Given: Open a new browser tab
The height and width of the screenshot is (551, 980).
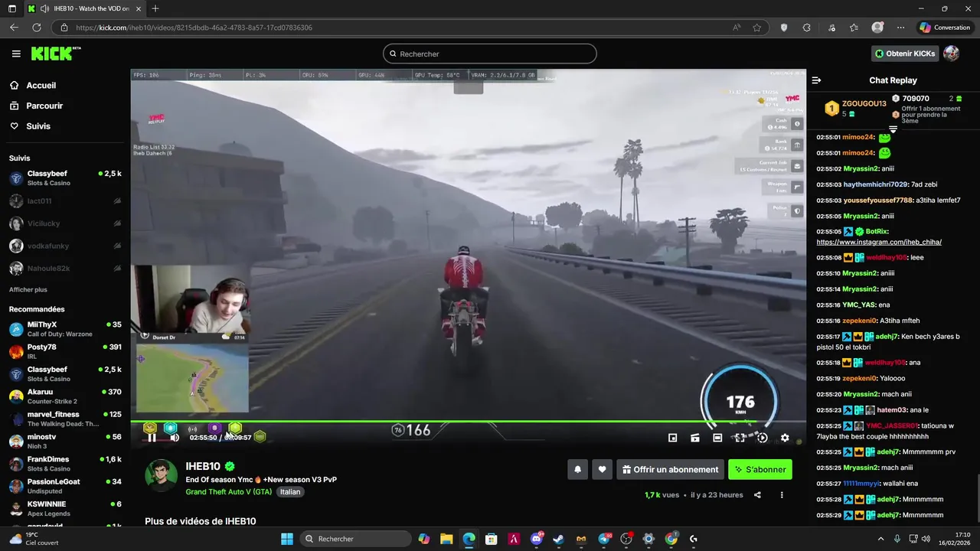Looking at the screenshot, I should click(x=155, y=8).
